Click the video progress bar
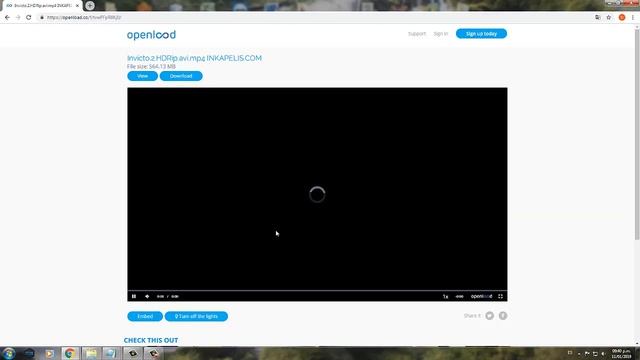 pyautogui.click(x=317, y=290)
